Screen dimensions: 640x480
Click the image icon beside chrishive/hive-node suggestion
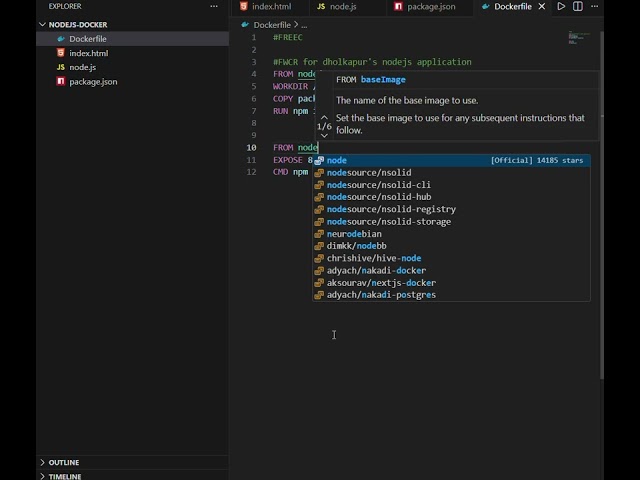point(319,258)
